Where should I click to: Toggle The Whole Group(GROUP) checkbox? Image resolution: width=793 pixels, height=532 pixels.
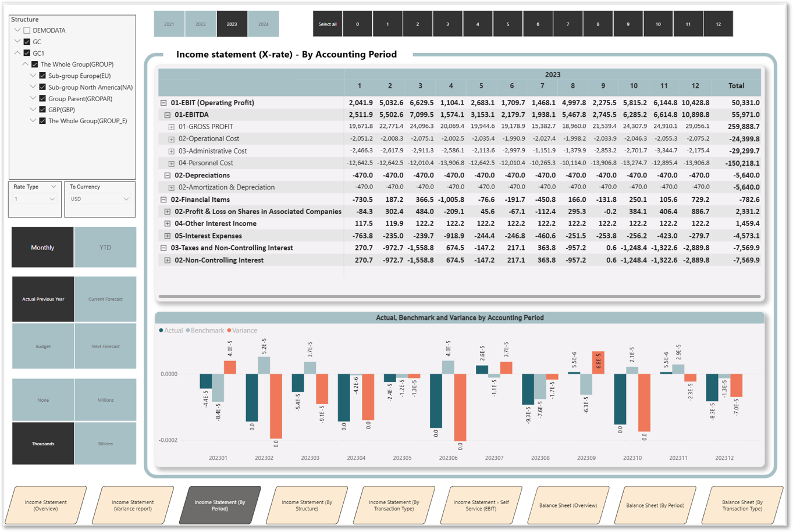tap(35, 65)
